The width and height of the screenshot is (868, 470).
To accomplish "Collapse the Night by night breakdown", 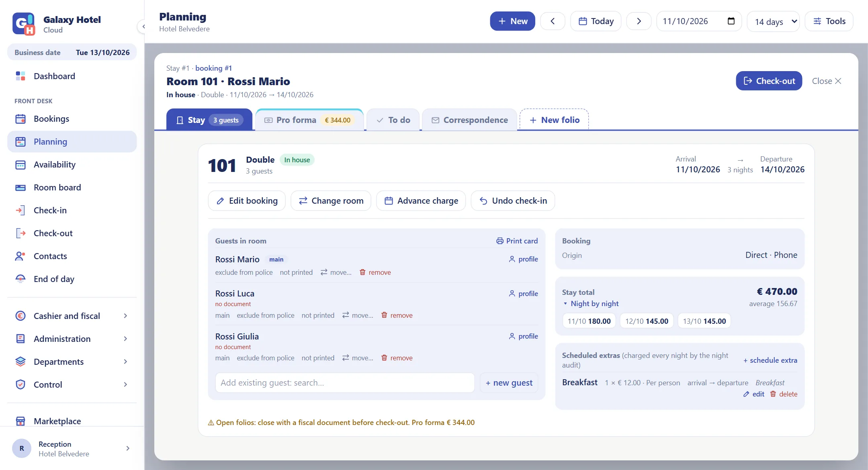I will click(x=591, y=304).
